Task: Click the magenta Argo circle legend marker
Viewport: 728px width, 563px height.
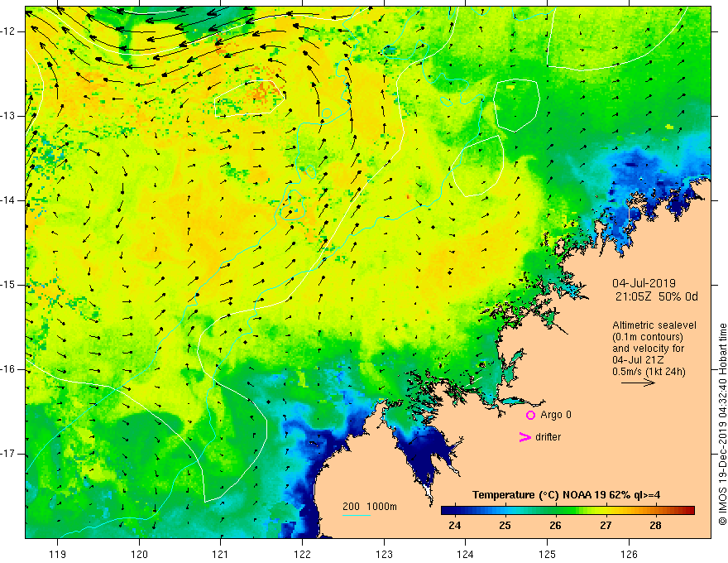Action: click(530, 416)
